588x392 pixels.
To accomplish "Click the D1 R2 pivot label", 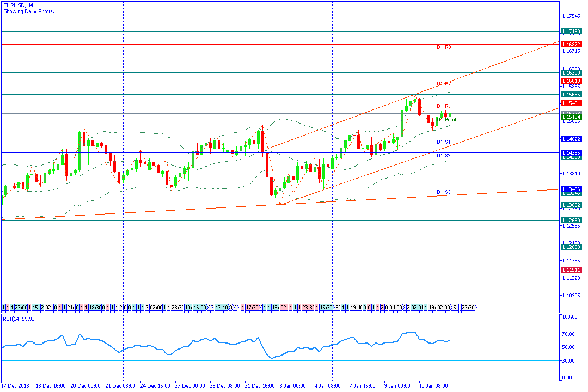I will pyautogui.click(x=444, y=84).
